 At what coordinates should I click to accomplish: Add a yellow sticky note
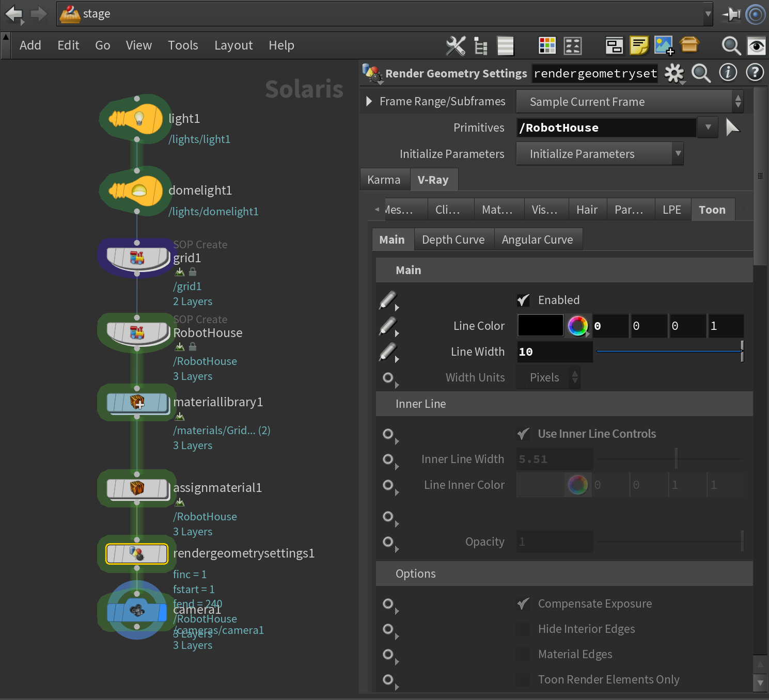coord(639,46)
